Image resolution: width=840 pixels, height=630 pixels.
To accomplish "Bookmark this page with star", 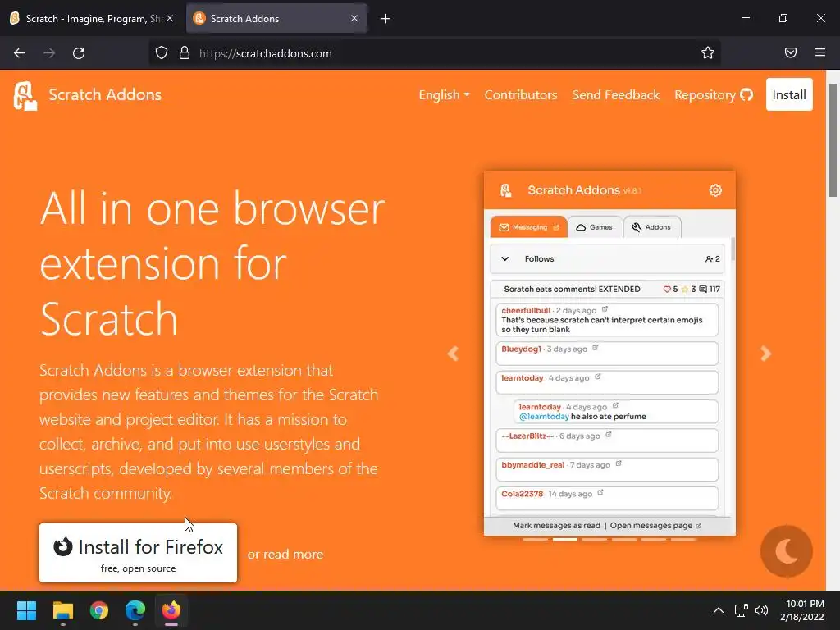I will tap(708, 53).
